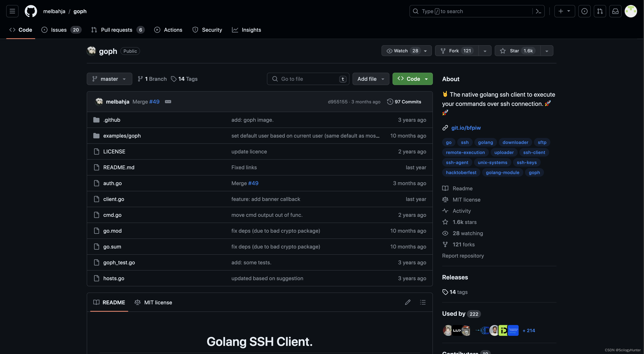Open the goph_test.go file
644x354 pixels.
click(x=119, y=262)
